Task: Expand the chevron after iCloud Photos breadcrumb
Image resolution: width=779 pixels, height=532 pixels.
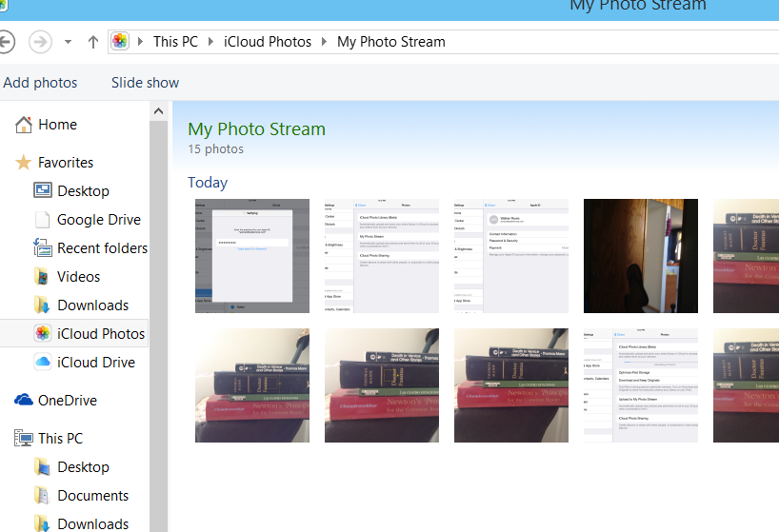Action: 324,42
